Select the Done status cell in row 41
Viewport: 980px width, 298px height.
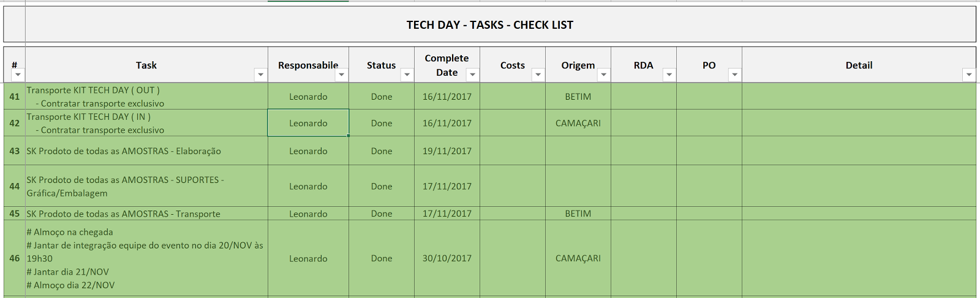[382, 96]
